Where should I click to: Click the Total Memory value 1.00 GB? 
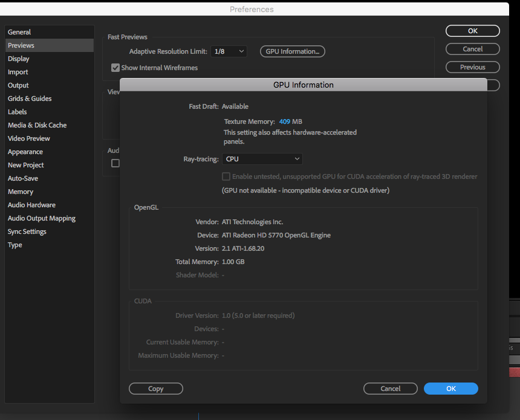coord(233,262)
